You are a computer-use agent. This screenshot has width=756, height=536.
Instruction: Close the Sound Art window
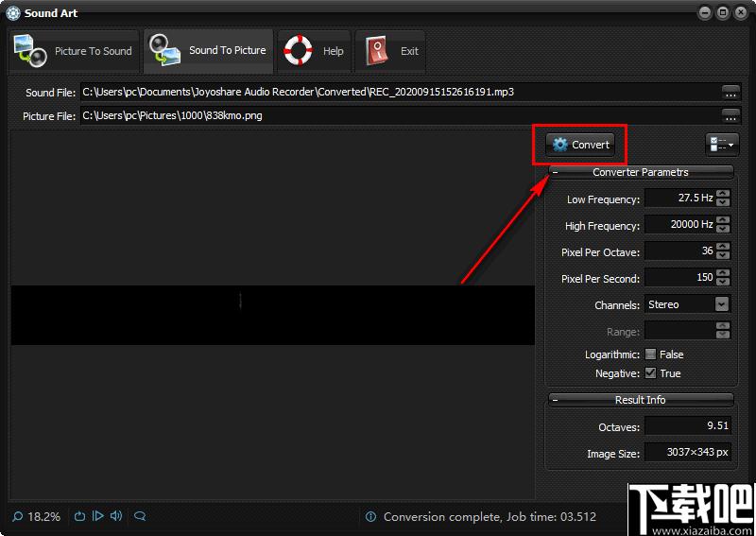pyautogui.click(x=741, y=13)
